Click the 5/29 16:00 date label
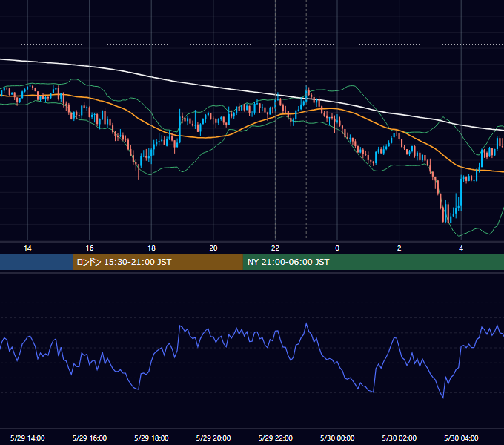The height and width of the screenshot is (445, 504). pos(90,438)
